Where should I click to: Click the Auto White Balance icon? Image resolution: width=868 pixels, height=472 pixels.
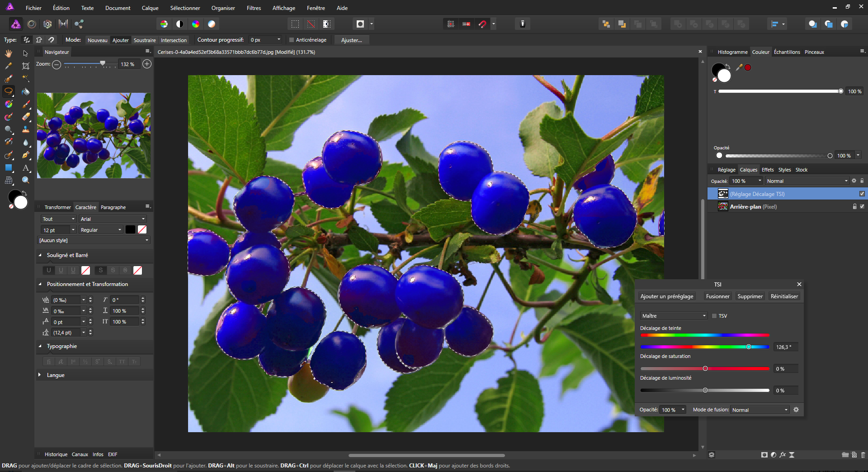(x=212, y=24)
